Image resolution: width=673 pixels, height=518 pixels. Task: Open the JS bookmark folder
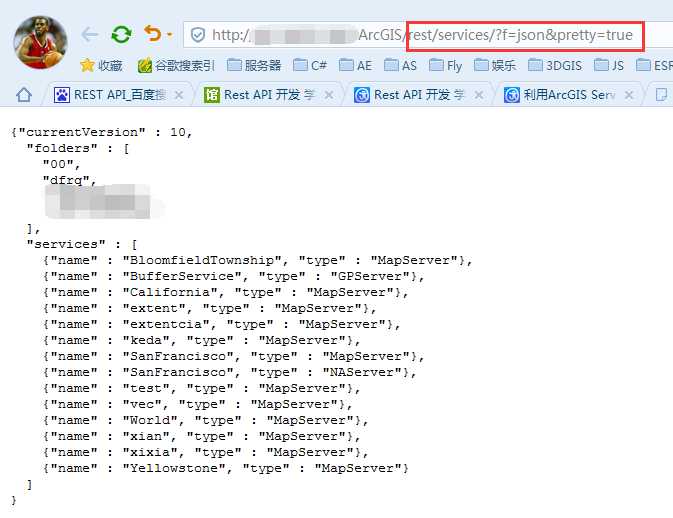(609, 66)
